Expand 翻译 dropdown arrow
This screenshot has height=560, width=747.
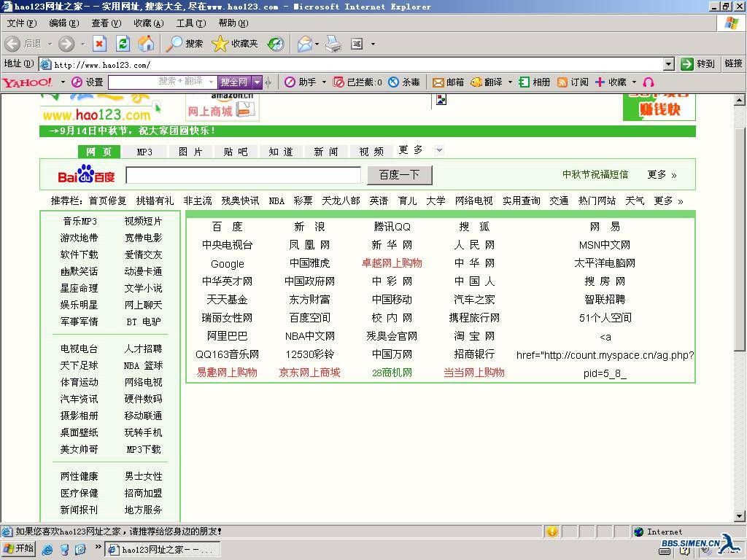pos(510,82)
